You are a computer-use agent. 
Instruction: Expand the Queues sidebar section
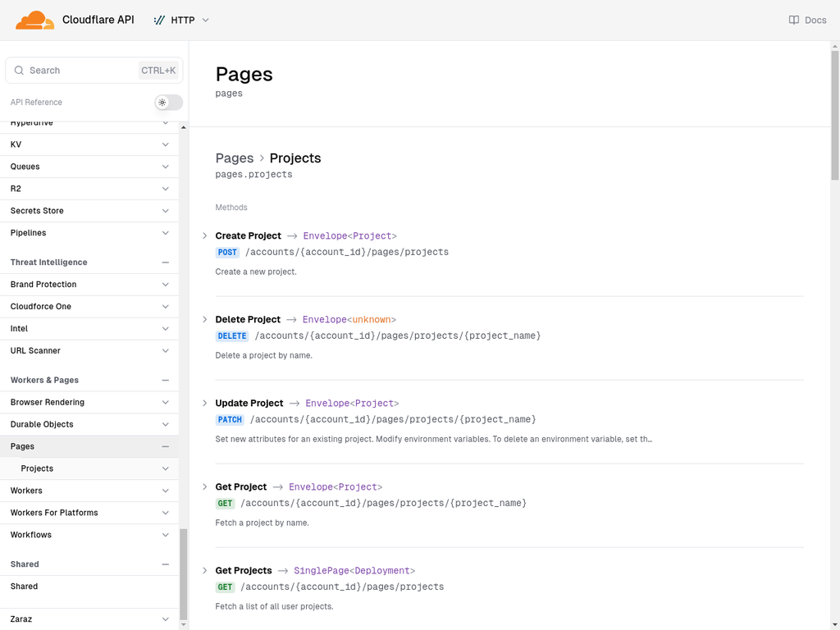[x=166, y=167]
